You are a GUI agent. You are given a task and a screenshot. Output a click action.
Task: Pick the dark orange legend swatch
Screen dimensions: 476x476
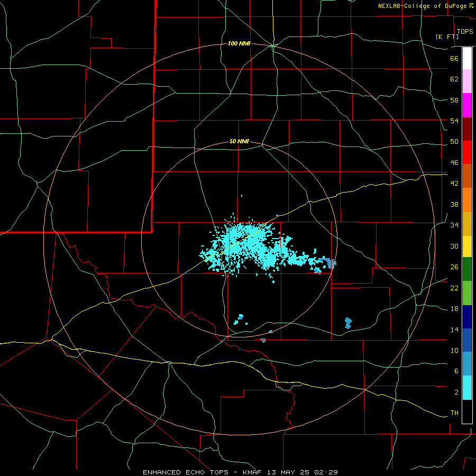coord(467,176)
